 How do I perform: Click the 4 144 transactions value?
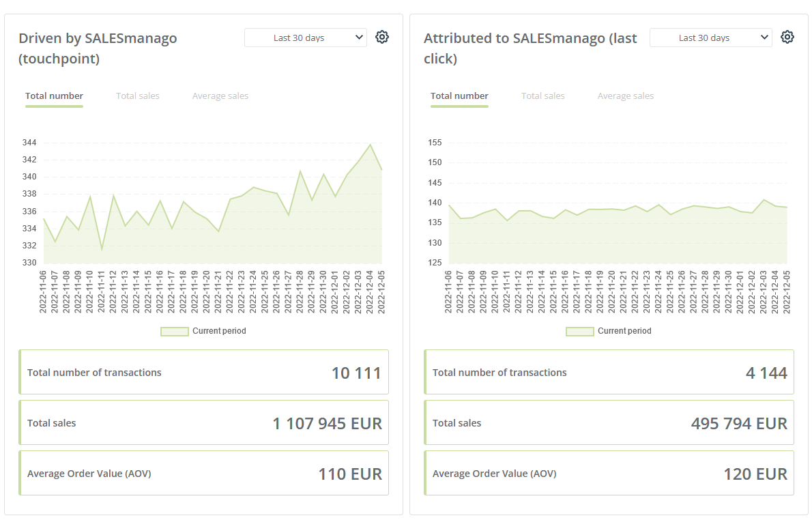tap(766, 373)
